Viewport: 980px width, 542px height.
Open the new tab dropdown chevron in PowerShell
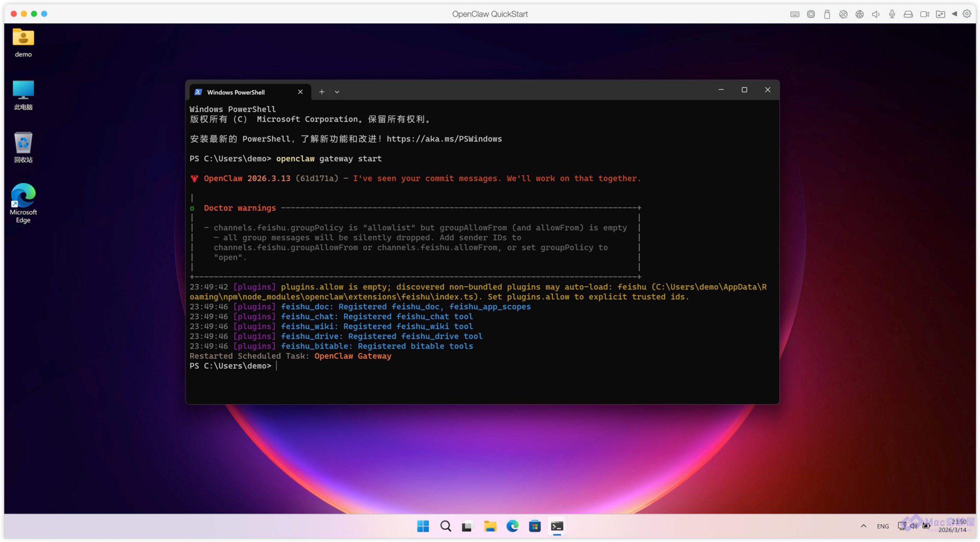[337, 92]
